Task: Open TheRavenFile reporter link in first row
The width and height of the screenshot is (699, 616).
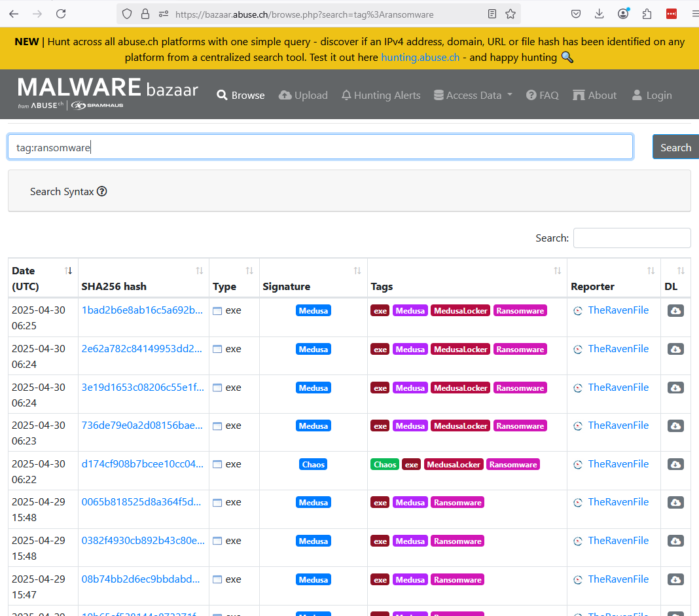Action: 618,310
